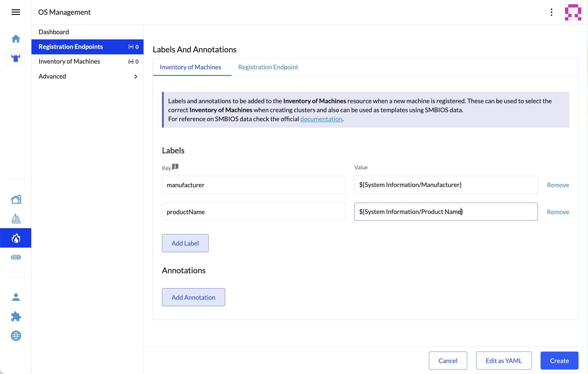
Task: Click the Rancher cow local cluster icon
Action: click(x=16, y=58)
